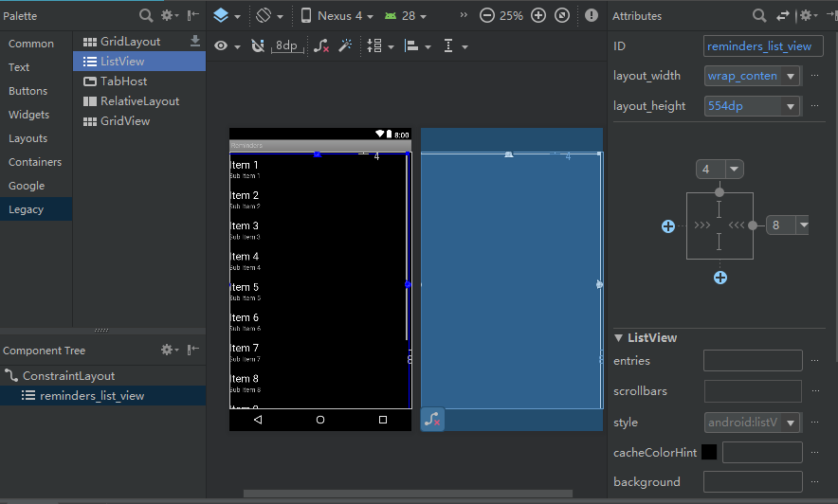
Task: Show more toolbar options chevron
Action: 464,15
